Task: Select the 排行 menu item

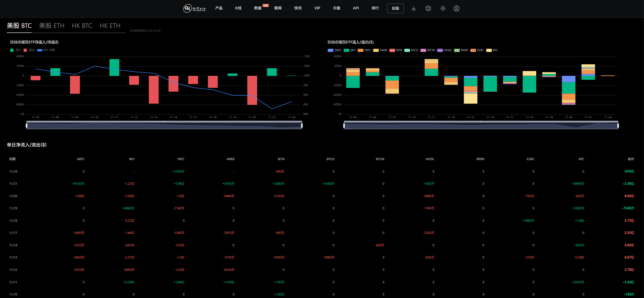Action: pos(375,8)
